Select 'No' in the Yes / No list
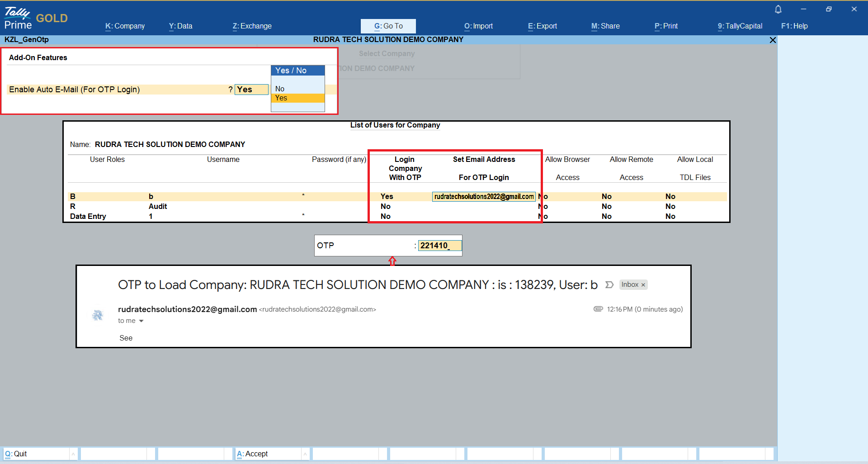This screenshot has width=868, height=464. (x=280, y=89)
